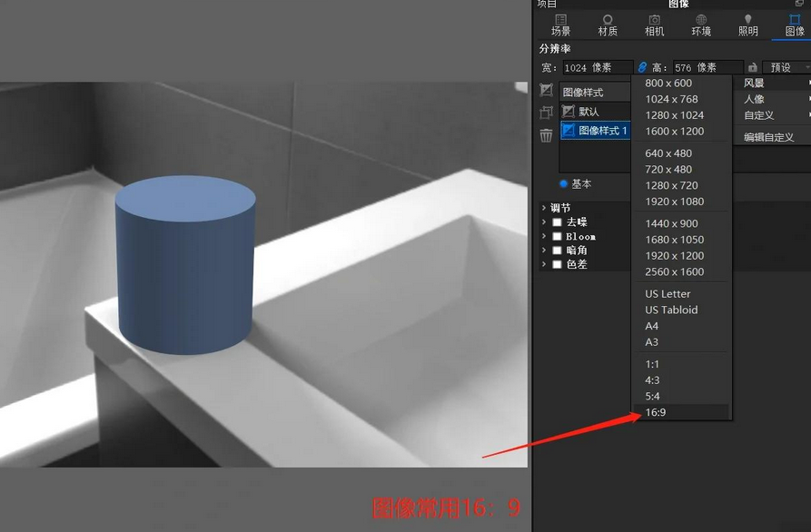Click the chain link aspect ratio icon

tap(642, 67)
